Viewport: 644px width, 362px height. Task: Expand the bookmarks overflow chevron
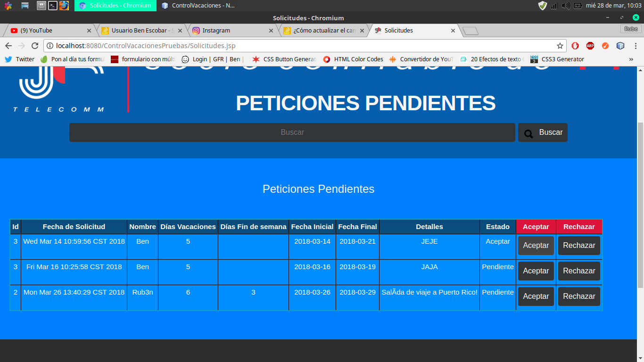click(x=631, y=59)
